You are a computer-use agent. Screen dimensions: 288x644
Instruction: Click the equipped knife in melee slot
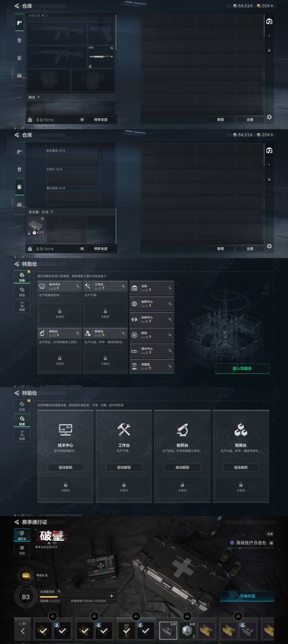click(101, 57)
